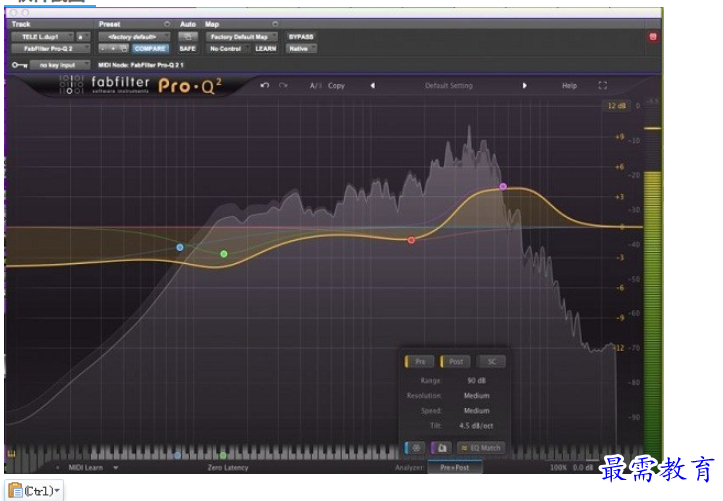Click the piano display icon
The height and width of the screenshot is (501, 723).
pyautogui.click(x=12, y=454)
